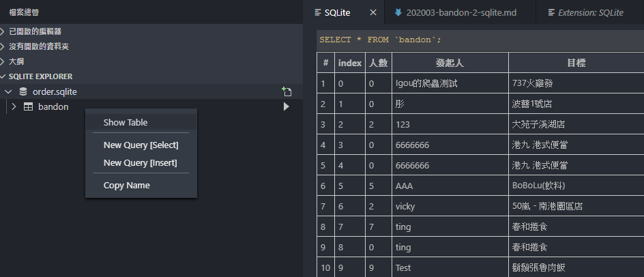Click the markdown file icon on 202003-bandon-2-sqlite.md tab

coord(398,12)
